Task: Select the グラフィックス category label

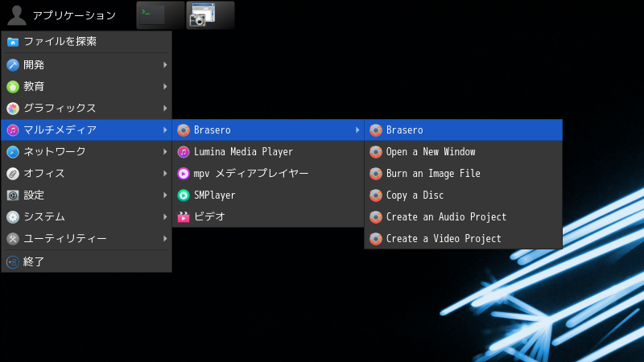Action: tap(60, 109)
